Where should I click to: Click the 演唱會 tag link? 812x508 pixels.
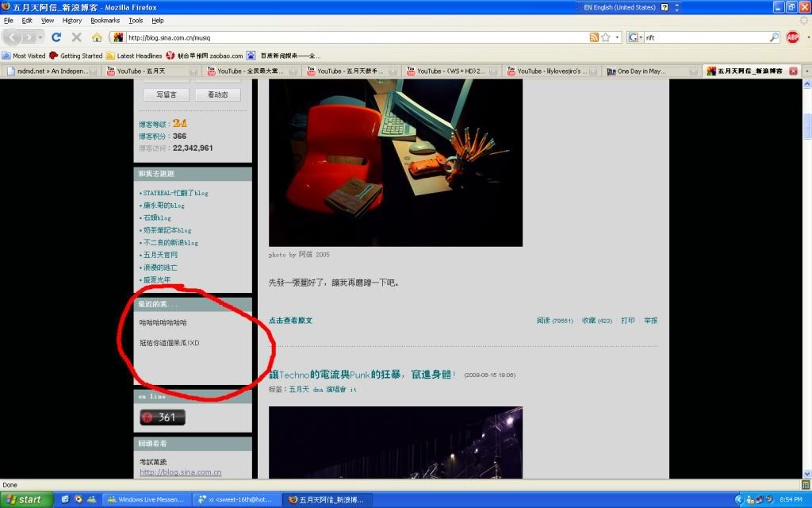click(335, 389)
